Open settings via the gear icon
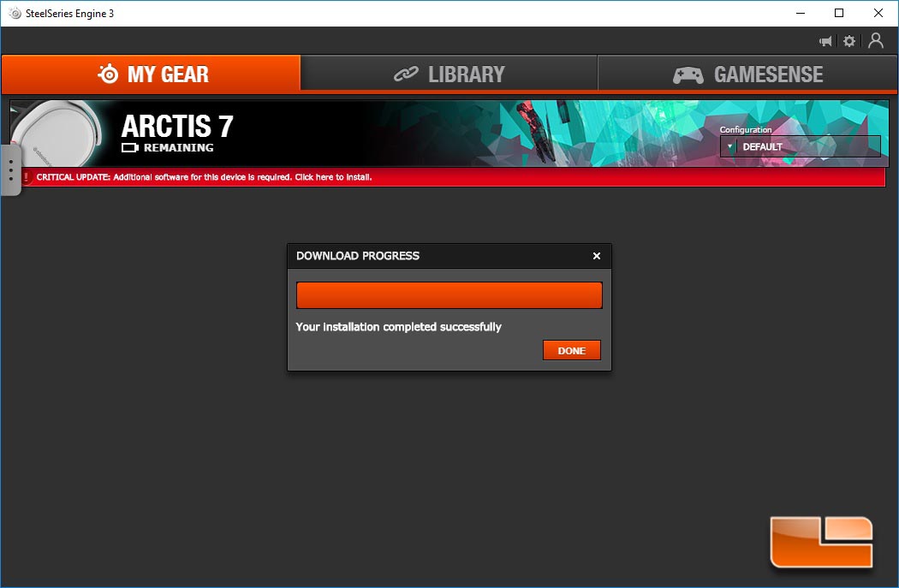Image resolution: width=899 pixels, height=588 pixels. click(x=849, y=41)
